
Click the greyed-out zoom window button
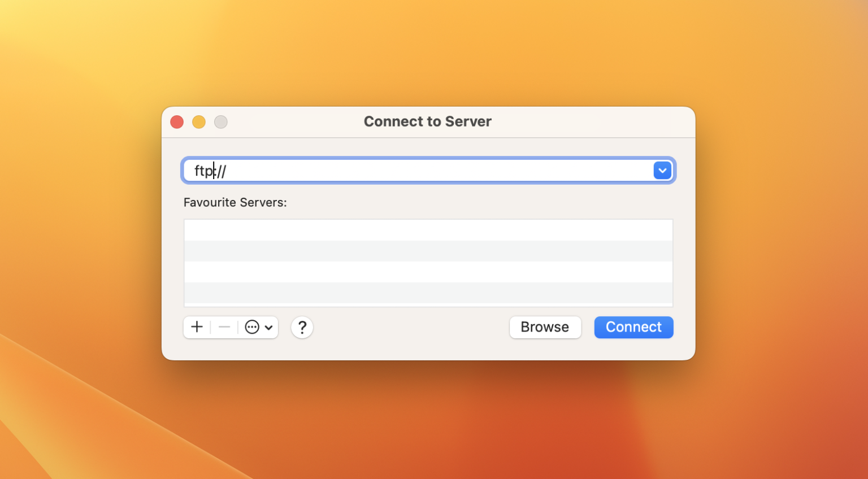(x=221, y=122)
